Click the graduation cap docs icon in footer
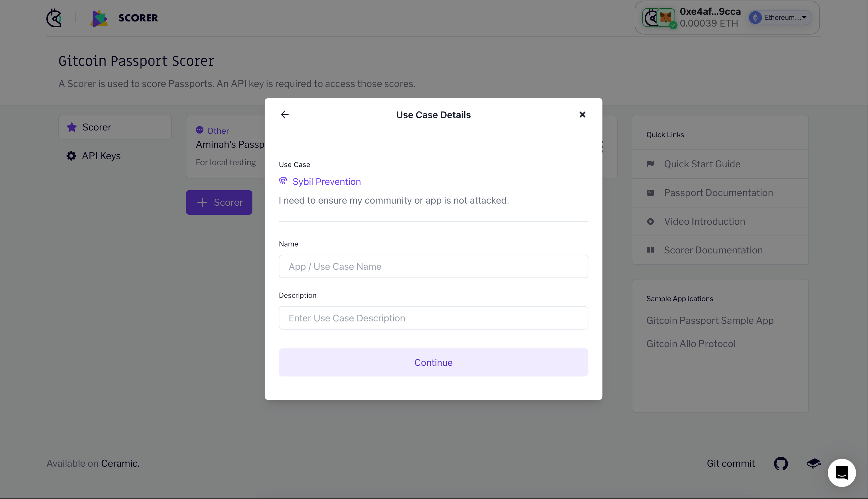Viewport: 868px width, 499px height. (x=814, y=464)
